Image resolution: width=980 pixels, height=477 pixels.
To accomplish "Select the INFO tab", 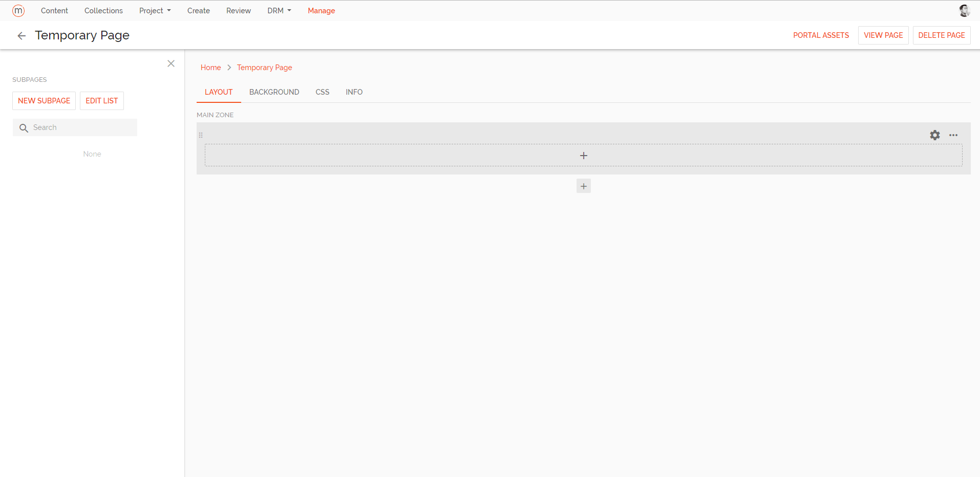I will click(354, 92).
